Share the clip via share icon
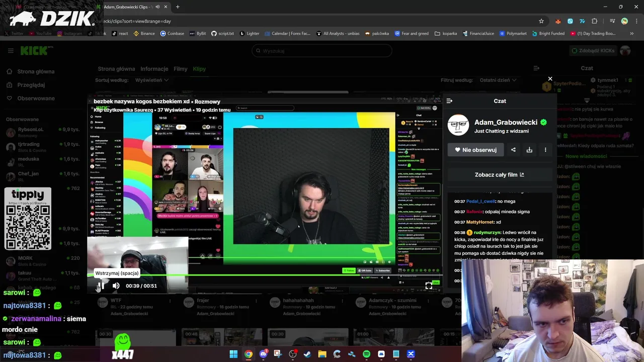This screenshot has height=362, width=644. 513,150
